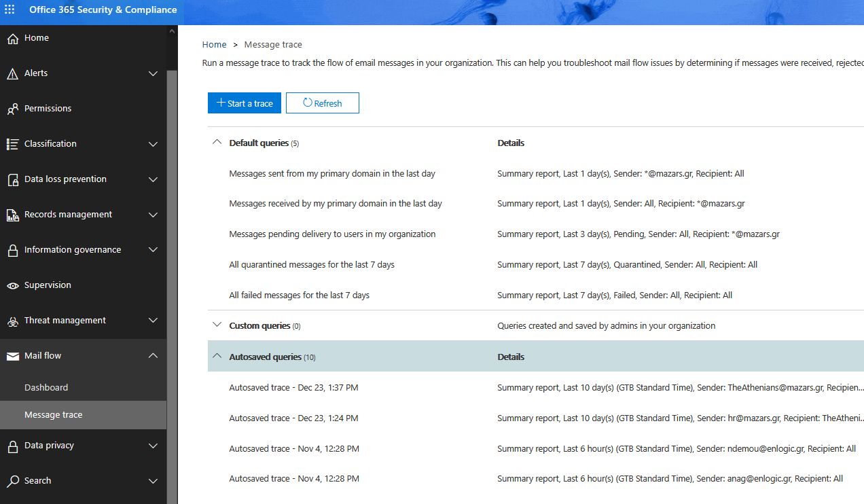Select Message trace in sidebar
This screenshot has width=864, height=504.
tap(83, 415)
